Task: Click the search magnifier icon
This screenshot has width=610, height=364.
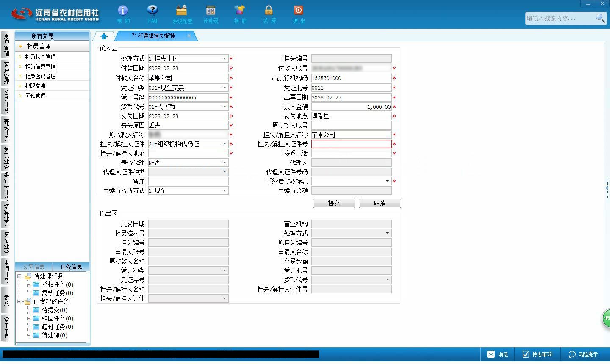Action: point(600,18)
